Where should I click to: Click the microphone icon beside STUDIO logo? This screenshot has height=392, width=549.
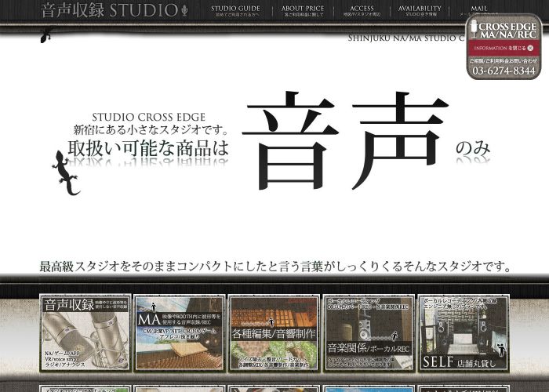pos(184,11)
